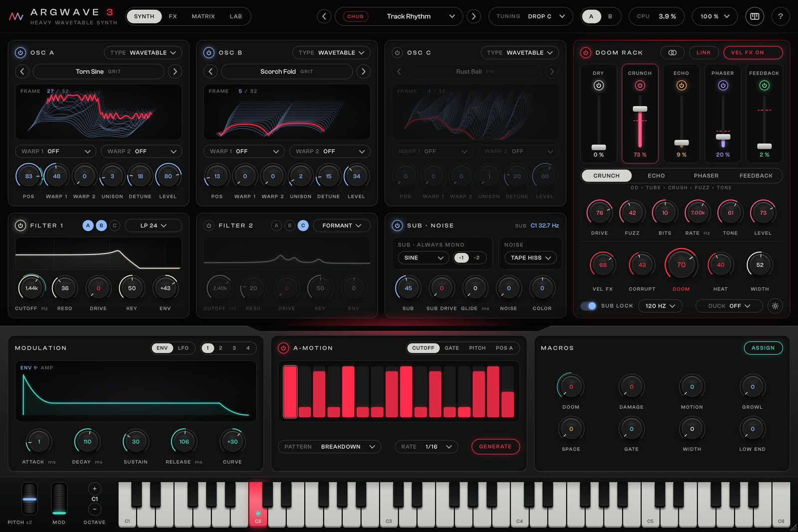This screenshot has height=532, width=798.
Task: Select sub octave -2
Action: [477, 258]
